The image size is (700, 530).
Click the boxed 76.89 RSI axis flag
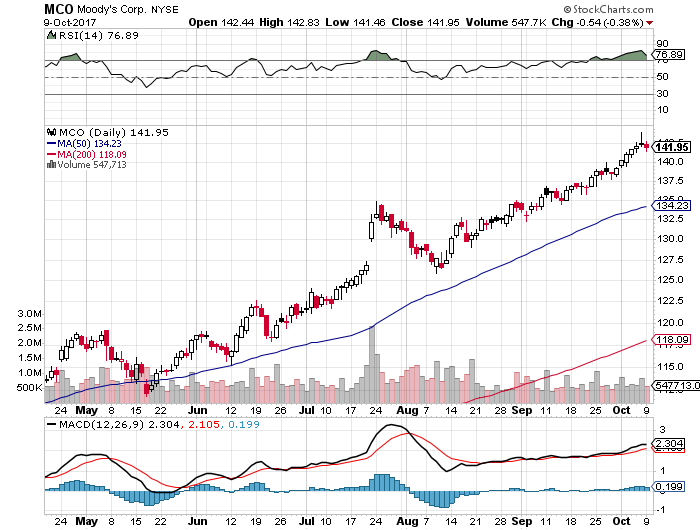[x=669, y=54]
